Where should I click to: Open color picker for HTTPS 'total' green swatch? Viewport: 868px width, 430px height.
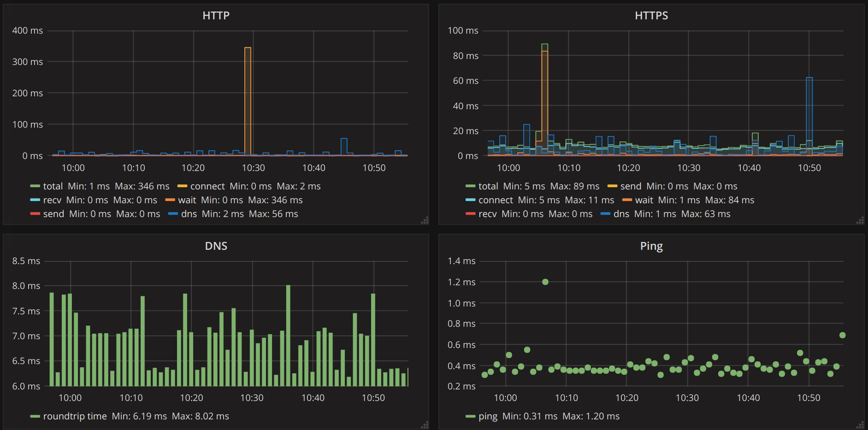[470, 186]
